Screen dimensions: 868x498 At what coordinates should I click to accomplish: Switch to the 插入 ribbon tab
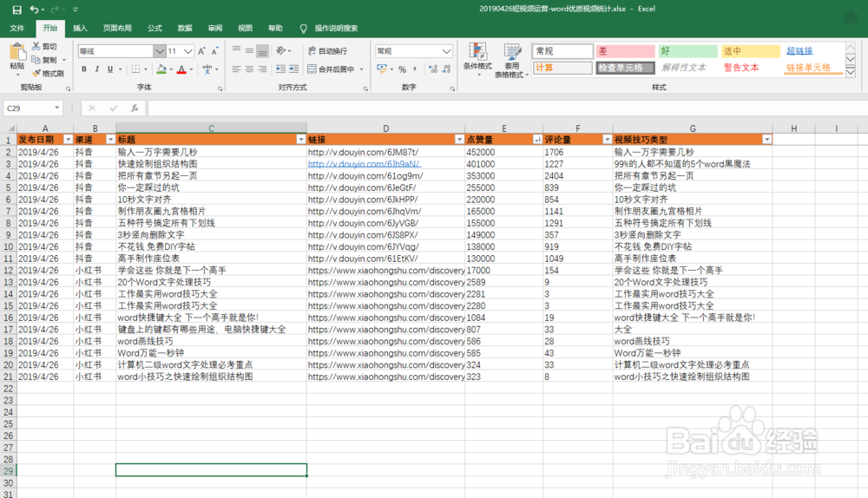pos(80,29)
